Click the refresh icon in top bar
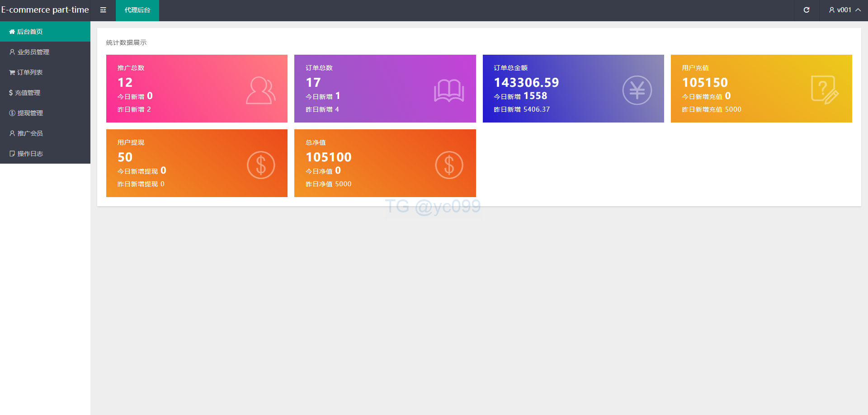The height and width of the screenshot is (415, 868). (x=806, y=10)
